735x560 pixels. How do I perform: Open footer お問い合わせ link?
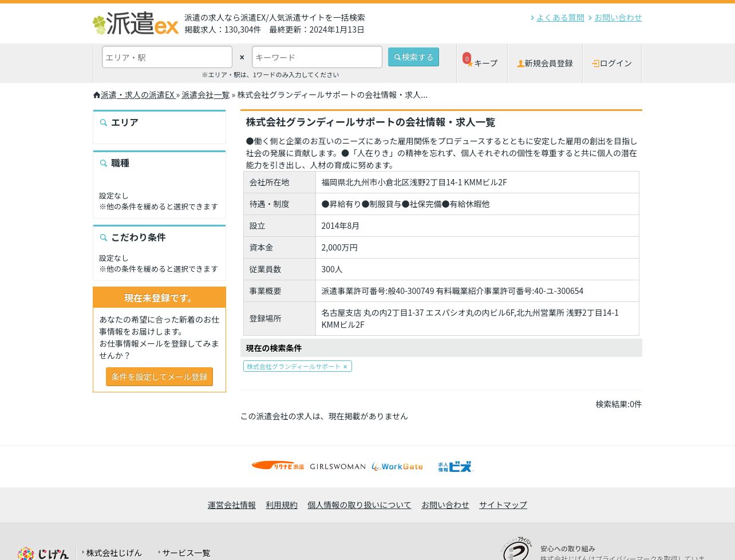click(x=445, y=505)
